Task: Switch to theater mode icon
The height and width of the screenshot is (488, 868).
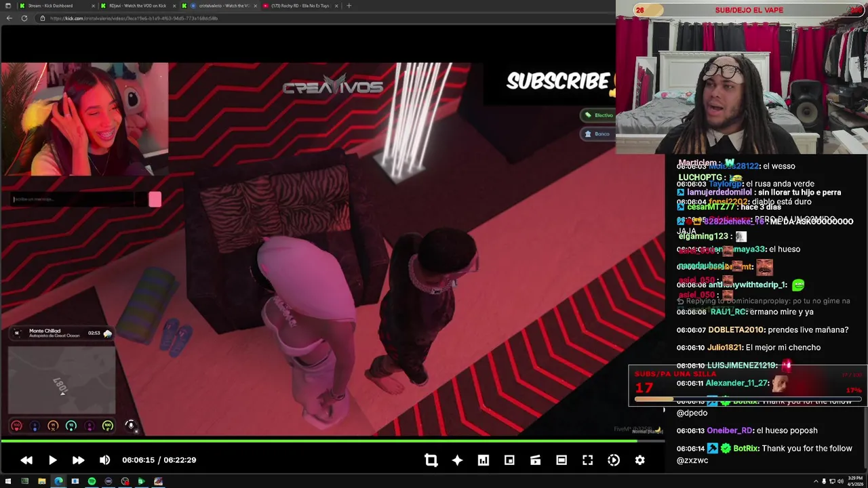Action: point(561,460)
